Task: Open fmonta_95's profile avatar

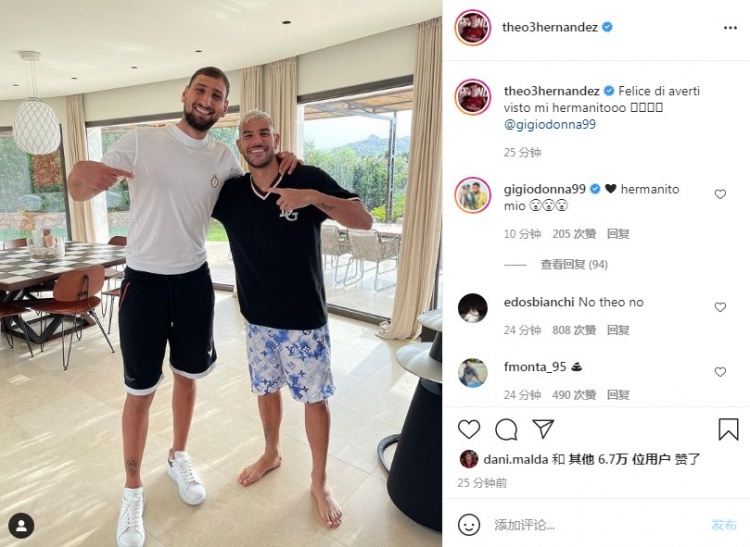Action: click(473, 372)
